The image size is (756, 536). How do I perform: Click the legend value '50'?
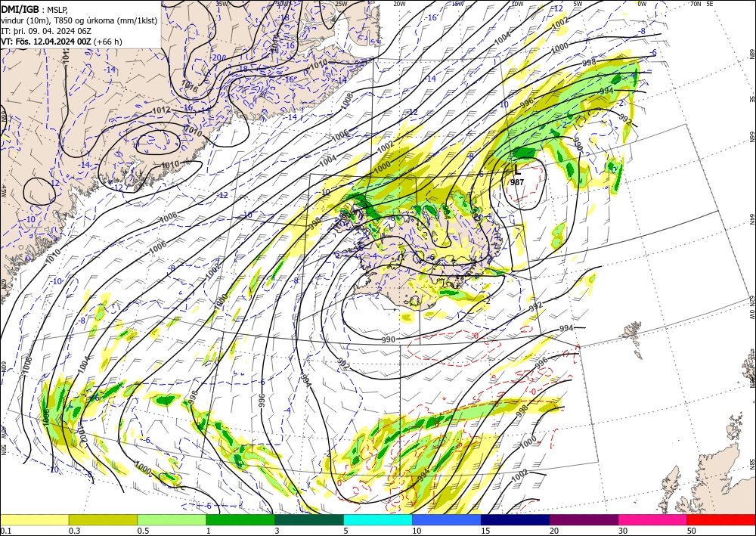(x=692, y=531)
